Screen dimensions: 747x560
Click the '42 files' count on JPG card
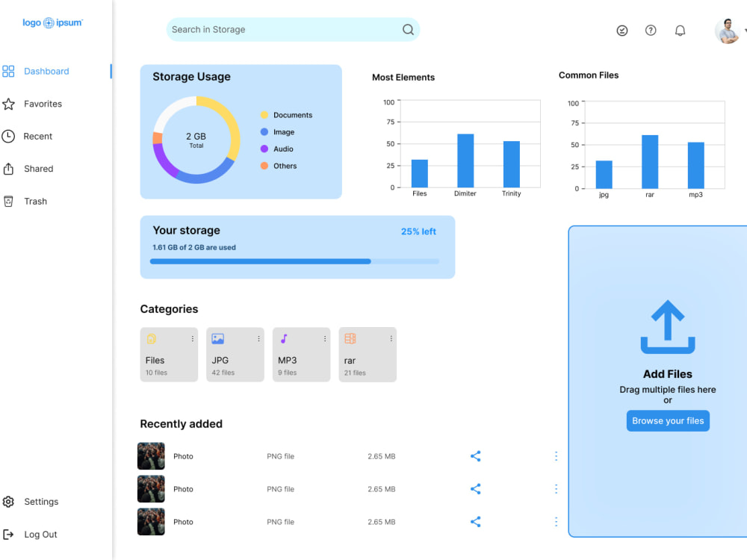[223, 373]
